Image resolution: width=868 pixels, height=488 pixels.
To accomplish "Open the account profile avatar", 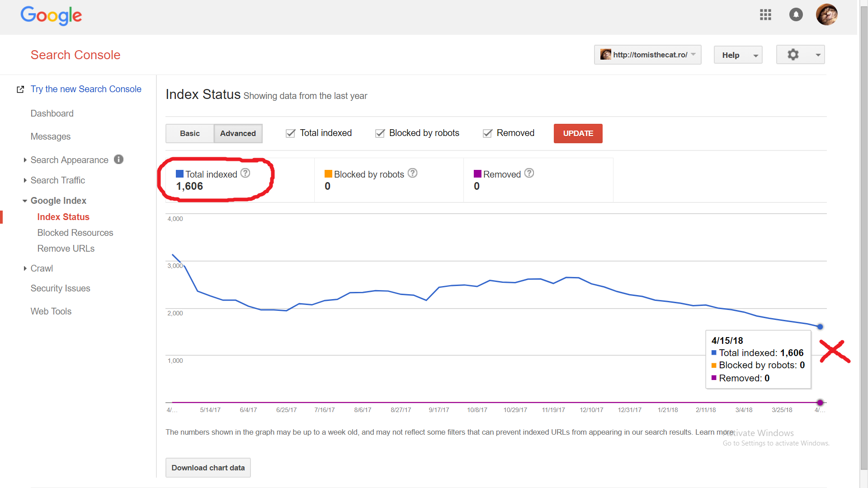I will [x=827, y=15].
